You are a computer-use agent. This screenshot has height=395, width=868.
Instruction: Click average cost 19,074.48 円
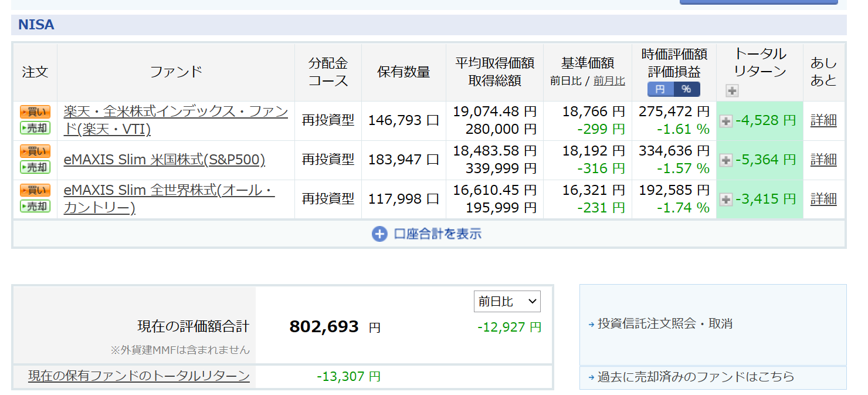[x=494, y=112]
